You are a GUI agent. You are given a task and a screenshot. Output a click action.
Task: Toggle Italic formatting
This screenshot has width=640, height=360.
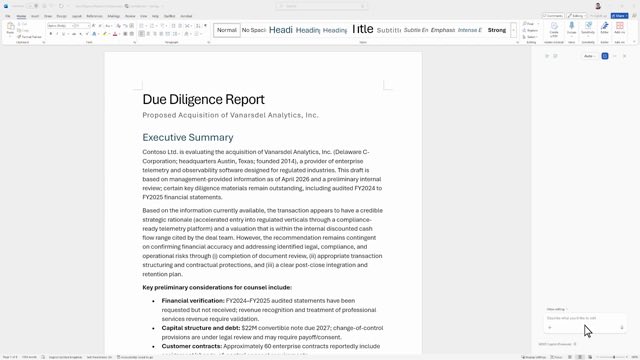tap(57, 34)
